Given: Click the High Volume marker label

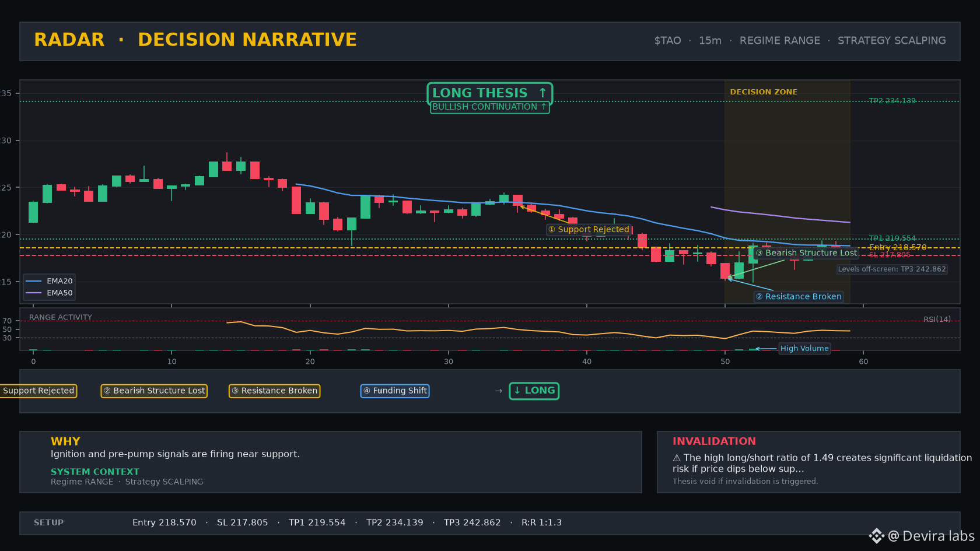Looking at the screenshot, I should [804, 348].
